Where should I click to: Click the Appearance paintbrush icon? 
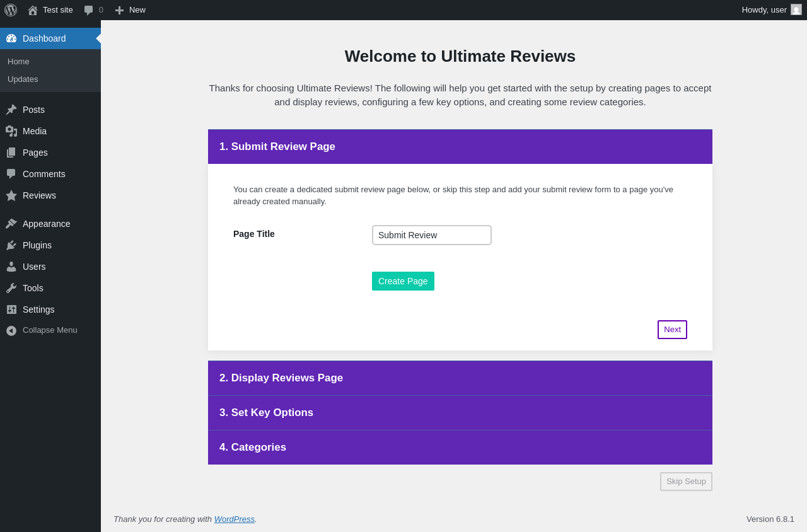(11, 224)
